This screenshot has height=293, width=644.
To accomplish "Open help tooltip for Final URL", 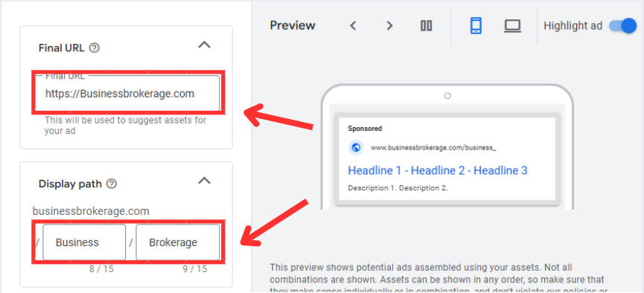I will click(x=95, y=48).
